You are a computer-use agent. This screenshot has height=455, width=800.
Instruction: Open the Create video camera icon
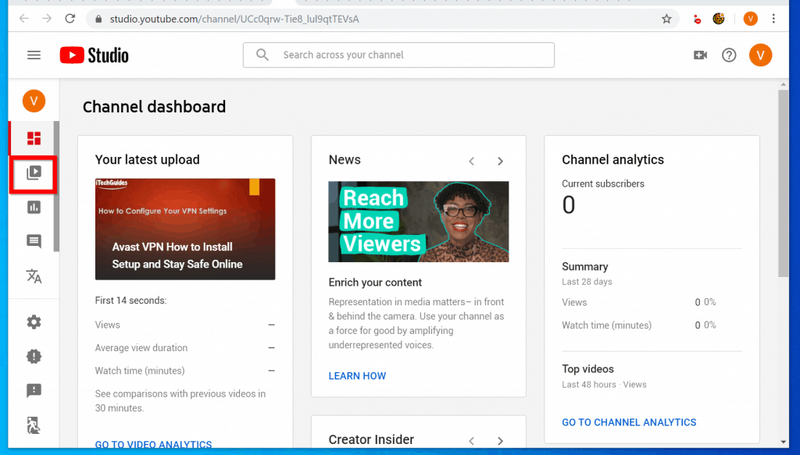[700, 55]
